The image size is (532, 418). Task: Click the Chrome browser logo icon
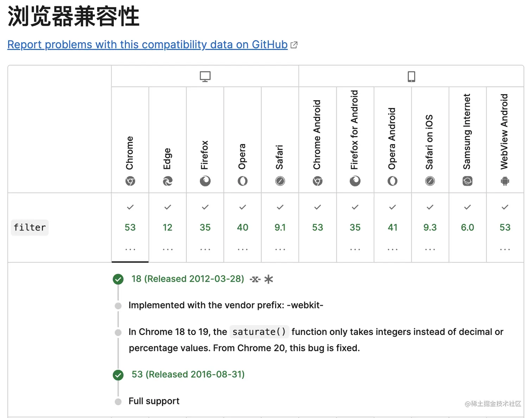(x=130, y=181)
